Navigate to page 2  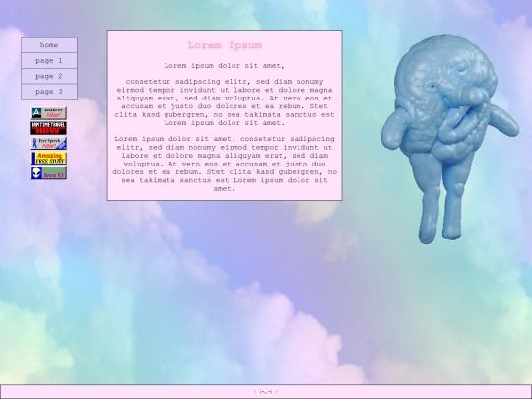pos(49,76)
